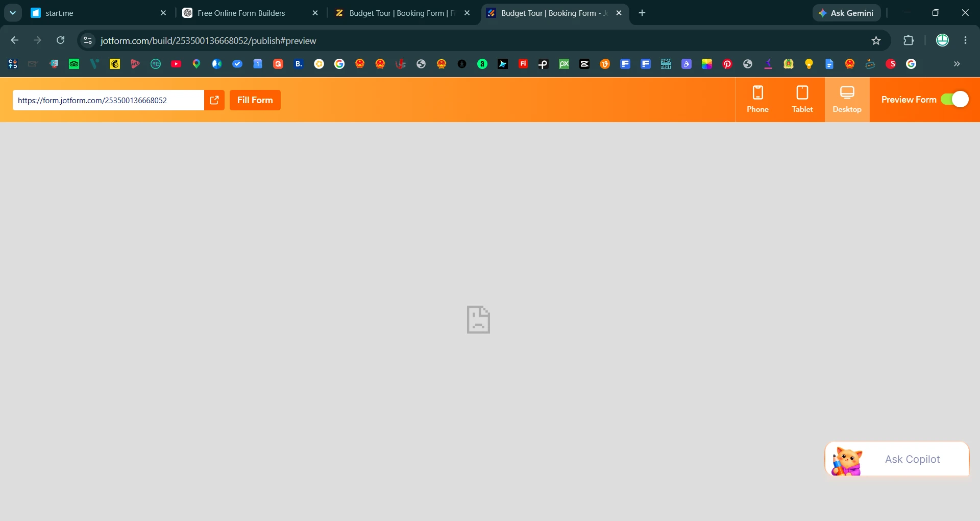Switch preview to Phone view

coord(757,100)
